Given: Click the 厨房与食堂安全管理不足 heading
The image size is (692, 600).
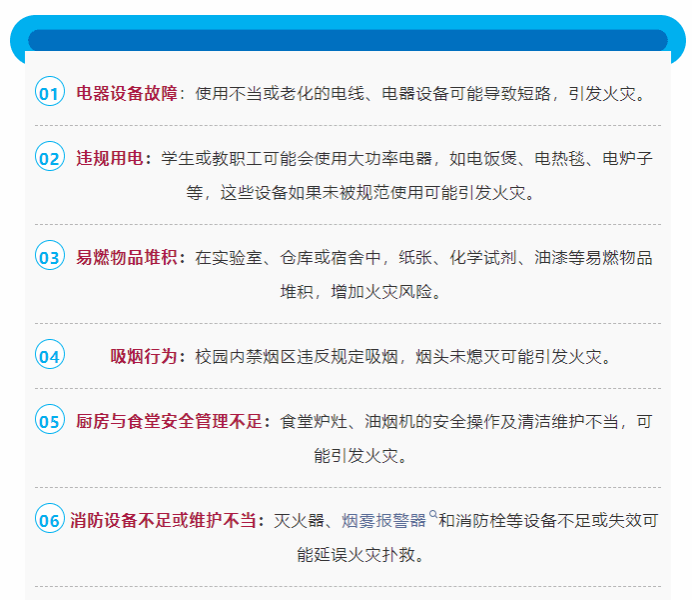Looking at the screenshot, I should (169, 421).
